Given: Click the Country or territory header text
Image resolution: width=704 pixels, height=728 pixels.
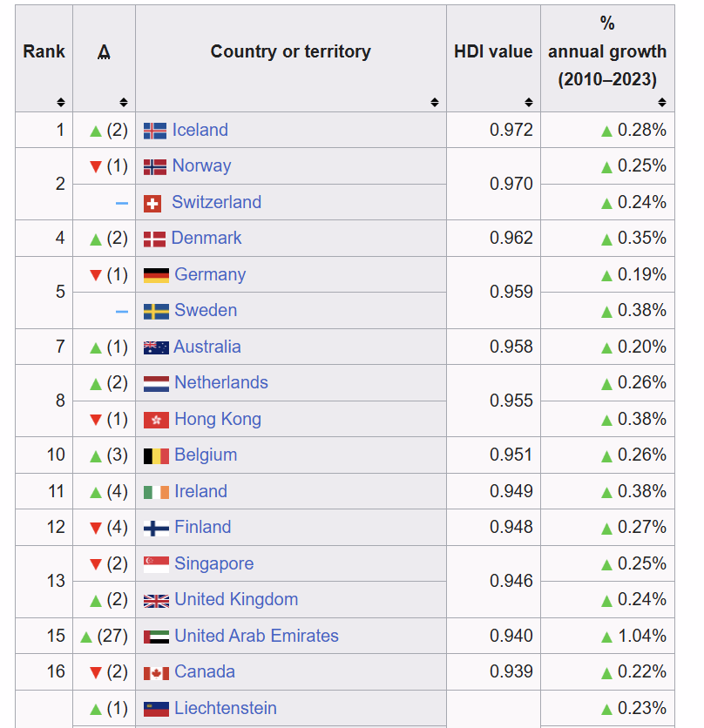Looking at the screenshot, I should click(x=291, y=51).
